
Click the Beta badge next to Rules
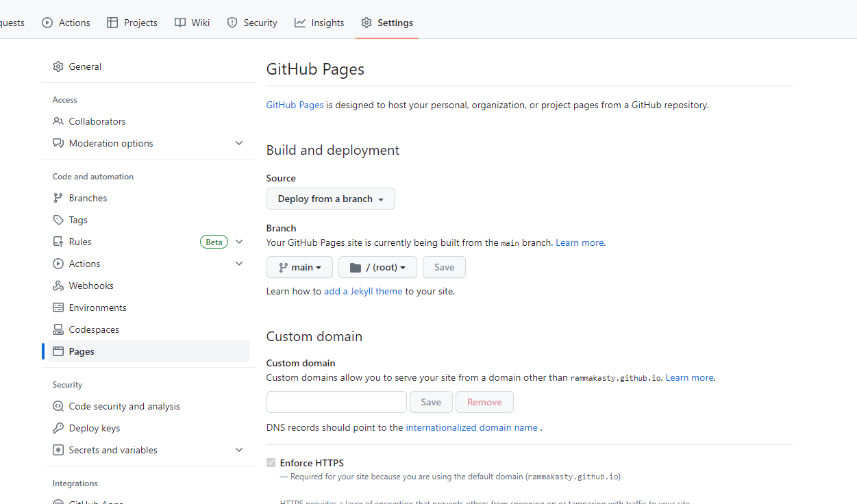click(x=214, y=242)
